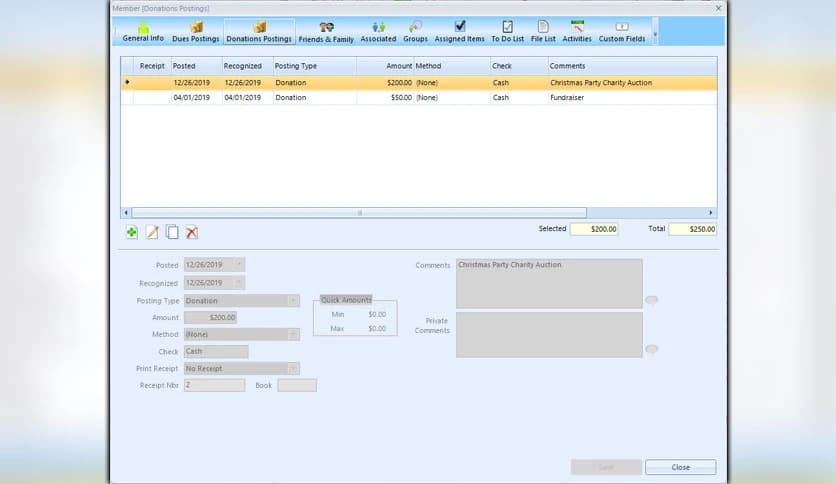The height and width of the screenshot is (484, 836).
Task: Open the Print Receipt dropdown
Action: click(293, 369)
